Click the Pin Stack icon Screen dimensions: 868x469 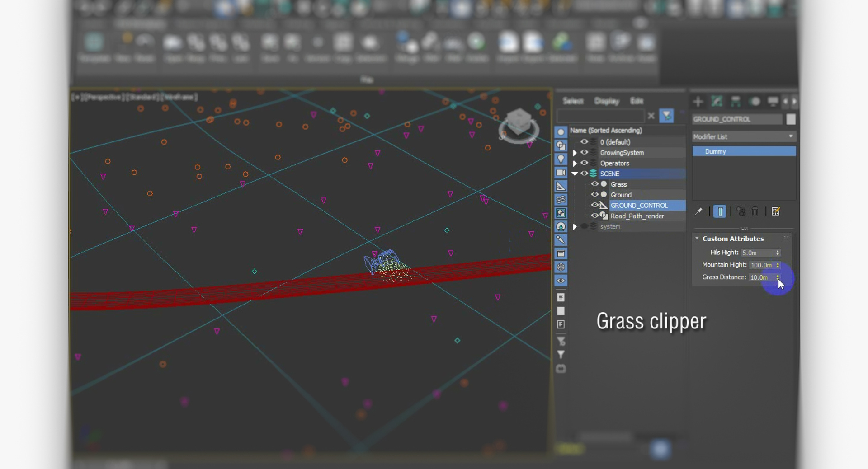(x=698, y=211)
